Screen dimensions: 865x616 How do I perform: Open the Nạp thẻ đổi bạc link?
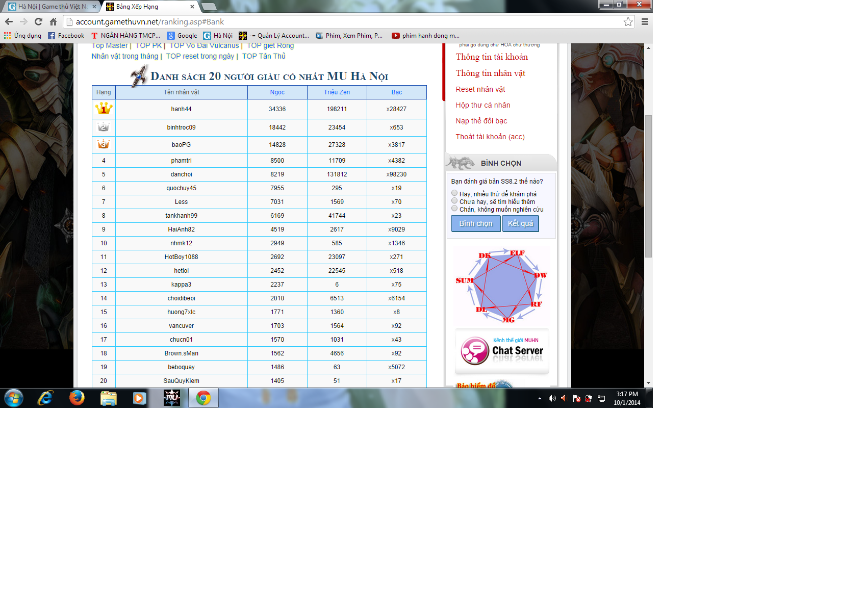481,121
